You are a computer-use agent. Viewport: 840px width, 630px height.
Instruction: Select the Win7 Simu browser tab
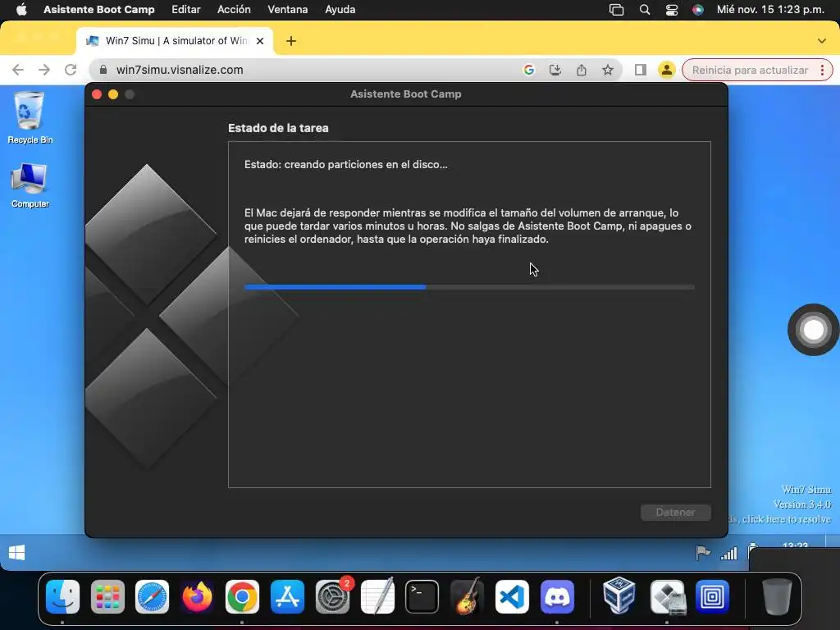(176, 41)
